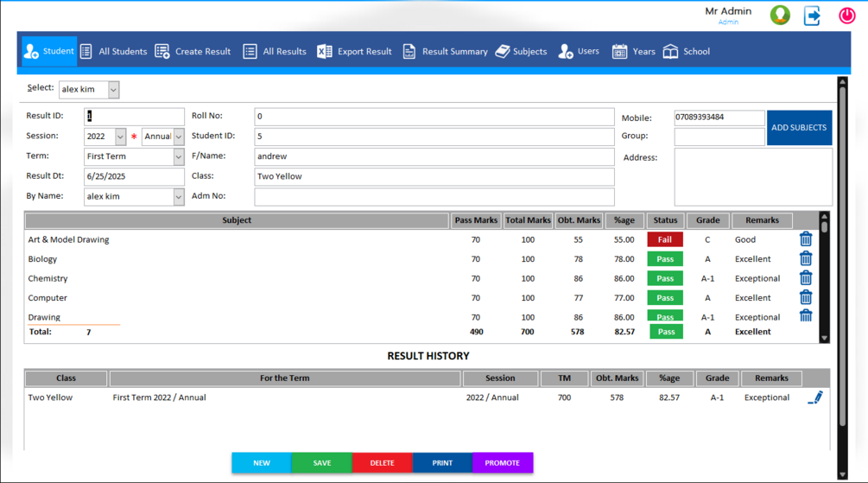Click the red power icon

tap(846, 15)
